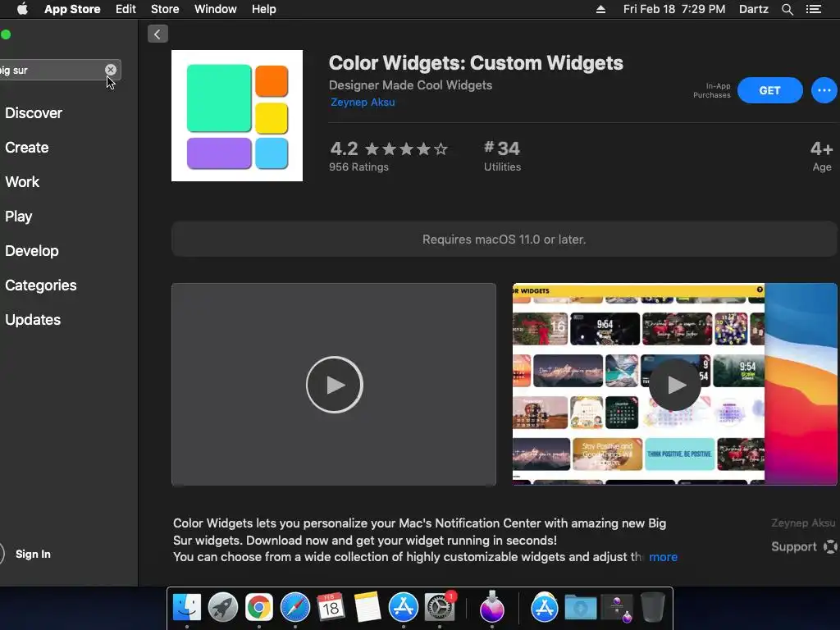Click the eject icon in menu bar
The height and width of the screenshot is (630, 840).
tap(600, 9)
